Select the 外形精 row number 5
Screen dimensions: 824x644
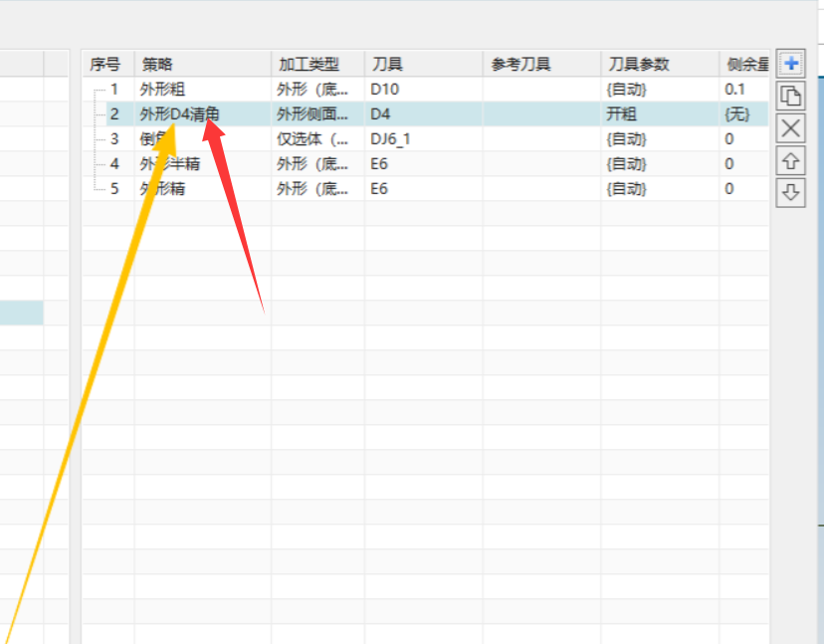[x=425, y=189]
